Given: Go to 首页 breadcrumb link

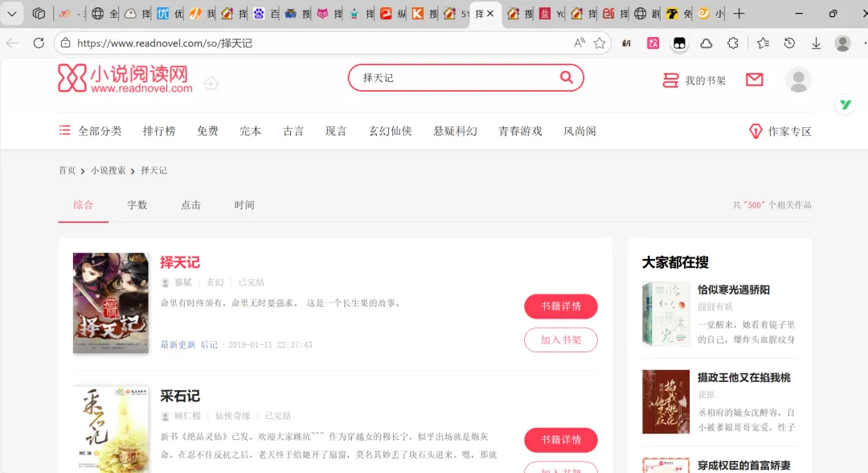Looking at the screenshot, I should 67,171.
